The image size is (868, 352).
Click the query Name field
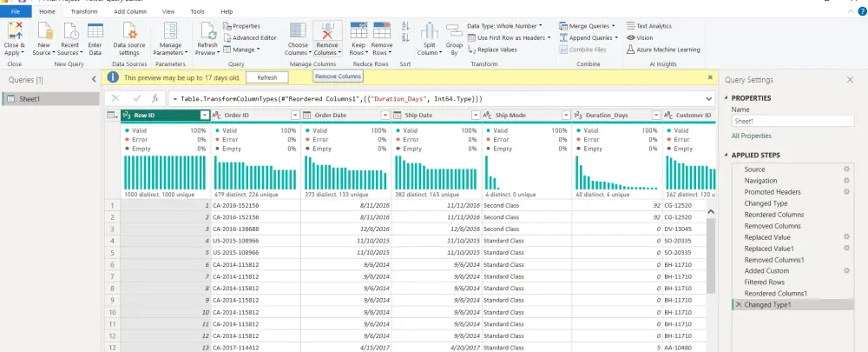coord(792,121)
